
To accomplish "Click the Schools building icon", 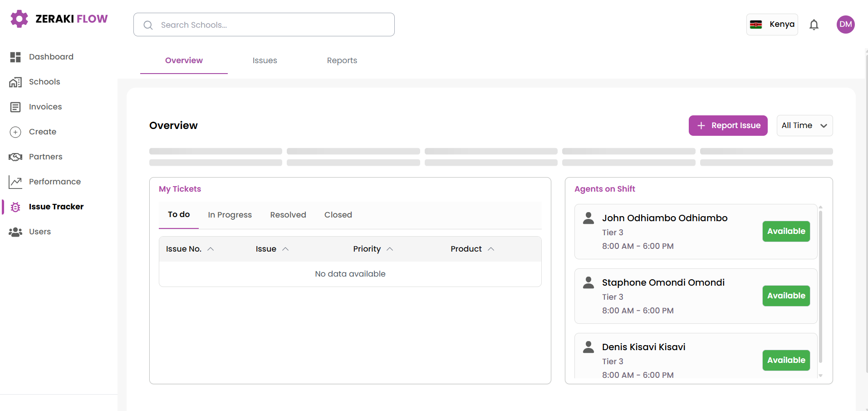I will pyautogui.click(x=15, y=82).
